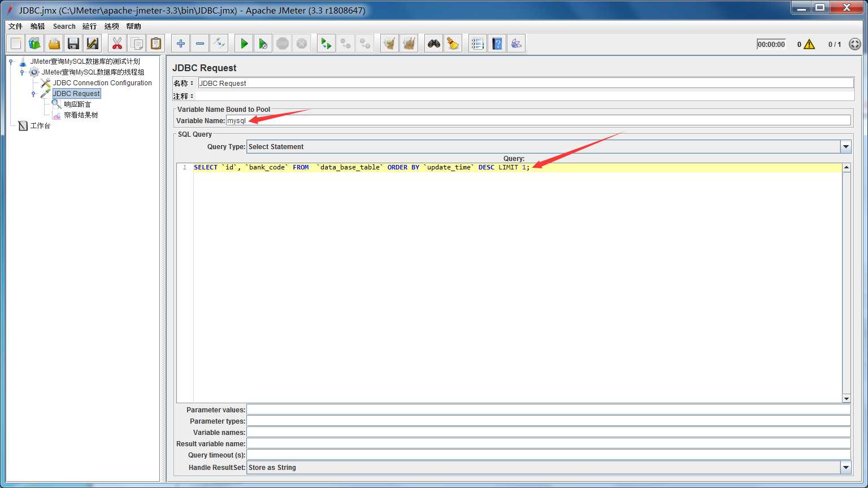This screenshot has height=488, width=868.
Task: Open the 选项 menu
Action: point(111,26)
